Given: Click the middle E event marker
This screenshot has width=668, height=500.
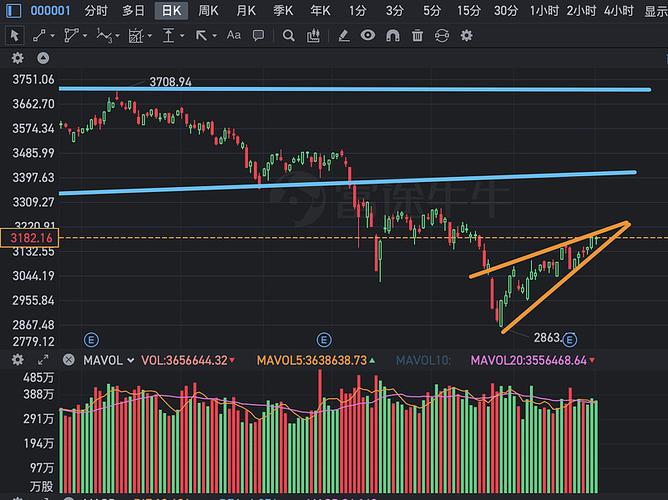Looking at the screenshot, I should [324, 340].
